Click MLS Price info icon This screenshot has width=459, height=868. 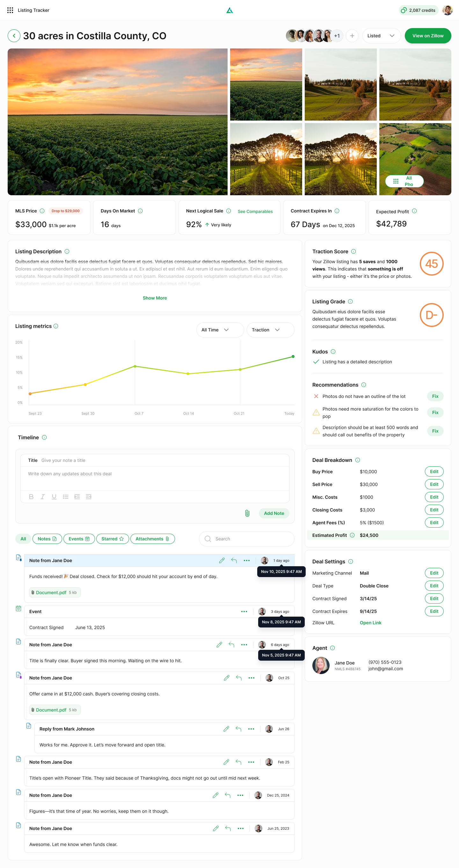[x=42, y=211]
